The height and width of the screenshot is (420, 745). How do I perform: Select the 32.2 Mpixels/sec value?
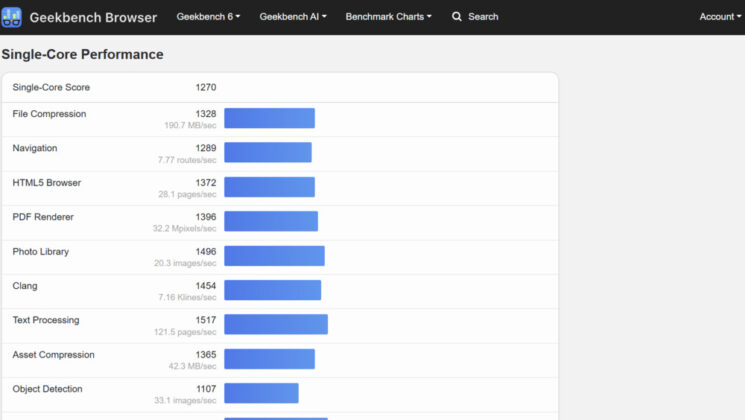[x=184, y=229]
